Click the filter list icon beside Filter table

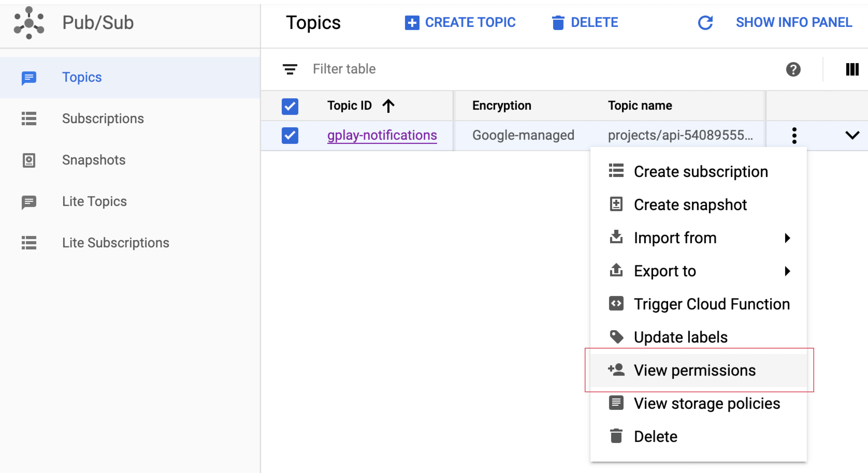pyautogui.click(x=290, y=69)
